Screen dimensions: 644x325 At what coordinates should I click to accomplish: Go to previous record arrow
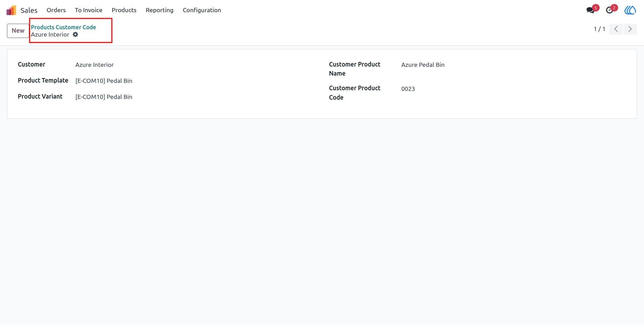pos(616,29)
